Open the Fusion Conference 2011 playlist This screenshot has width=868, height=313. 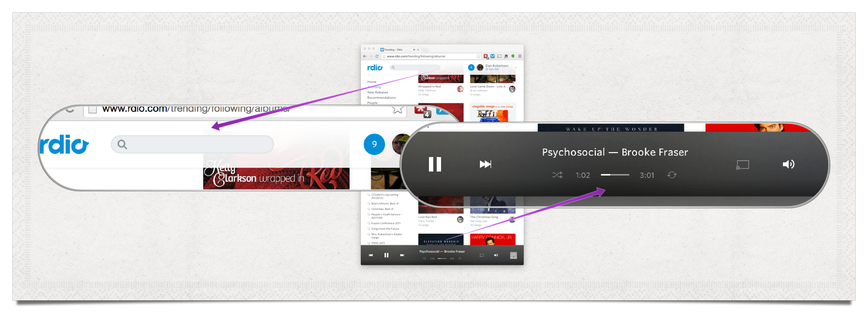point(386,224)
